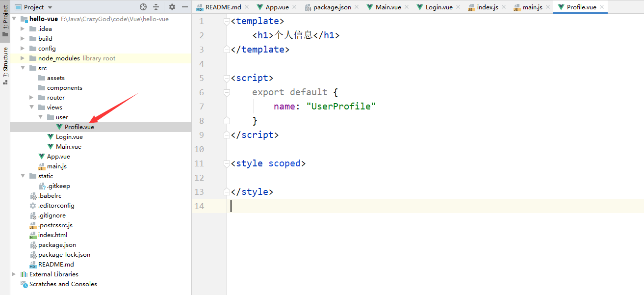
Task: Switch to README.md editor tab
Action: [x=223, y=7]
